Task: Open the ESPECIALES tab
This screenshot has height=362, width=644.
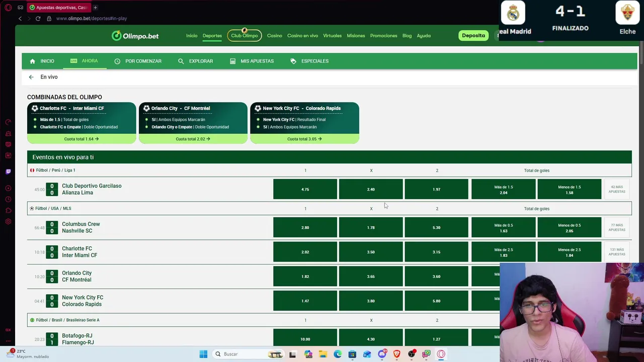Action: pos(309,61)
